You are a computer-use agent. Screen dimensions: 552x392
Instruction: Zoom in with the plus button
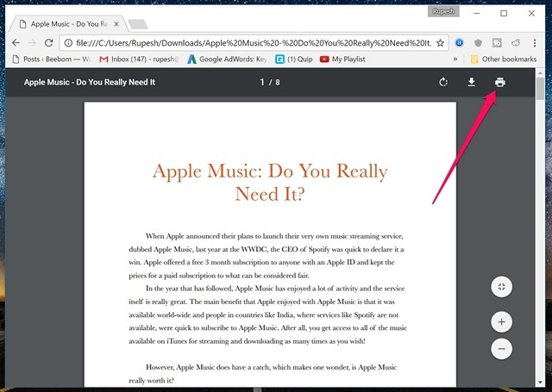tap(502, 321)
